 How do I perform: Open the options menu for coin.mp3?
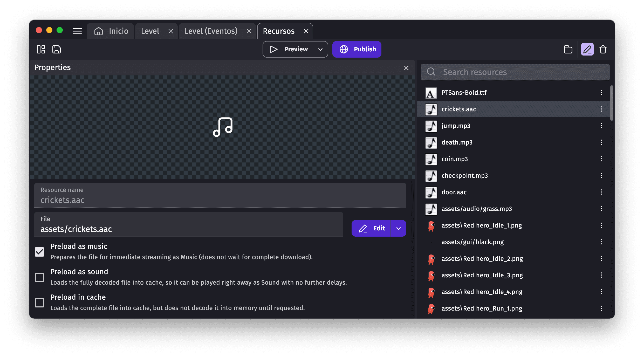[x=601, y=159]
